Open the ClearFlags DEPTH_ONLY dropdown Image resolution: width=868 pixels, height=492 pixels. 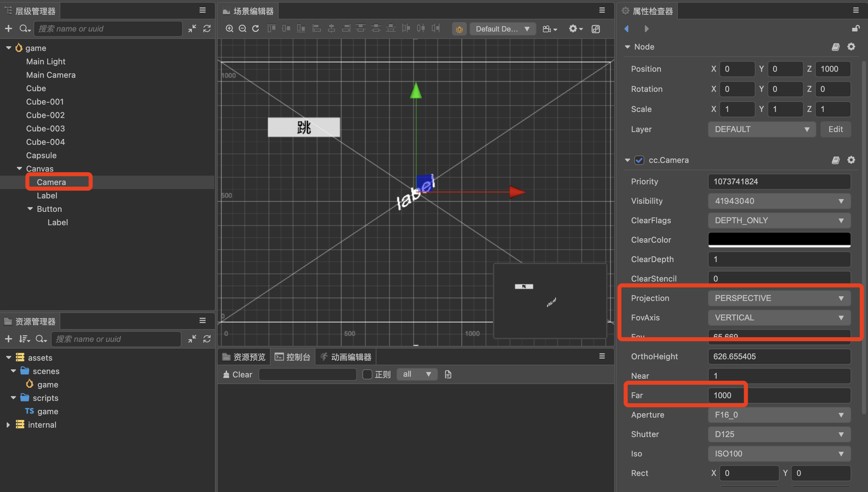tap(779, 220)
